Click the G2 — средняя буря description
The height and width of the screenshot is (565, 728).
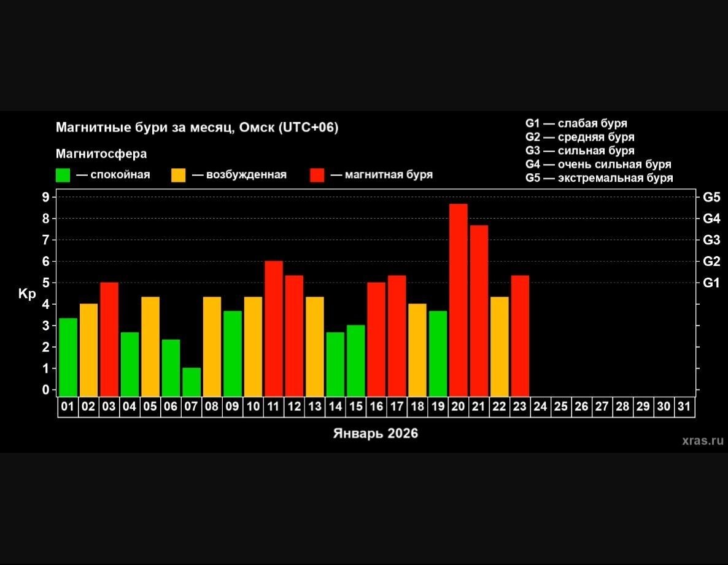click(580, 137)
